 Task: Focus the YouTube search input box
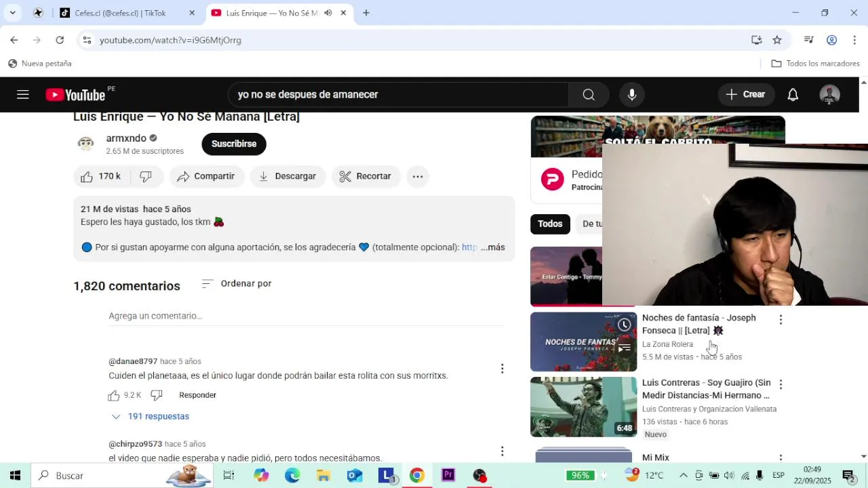click(x=399, y=94)
